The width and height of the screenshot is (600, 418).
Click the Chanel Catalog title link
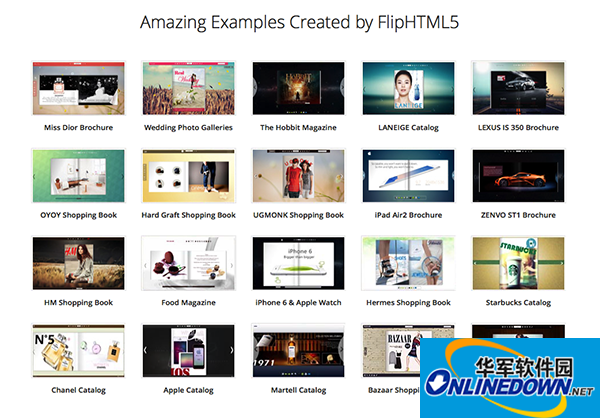(78, 390)
